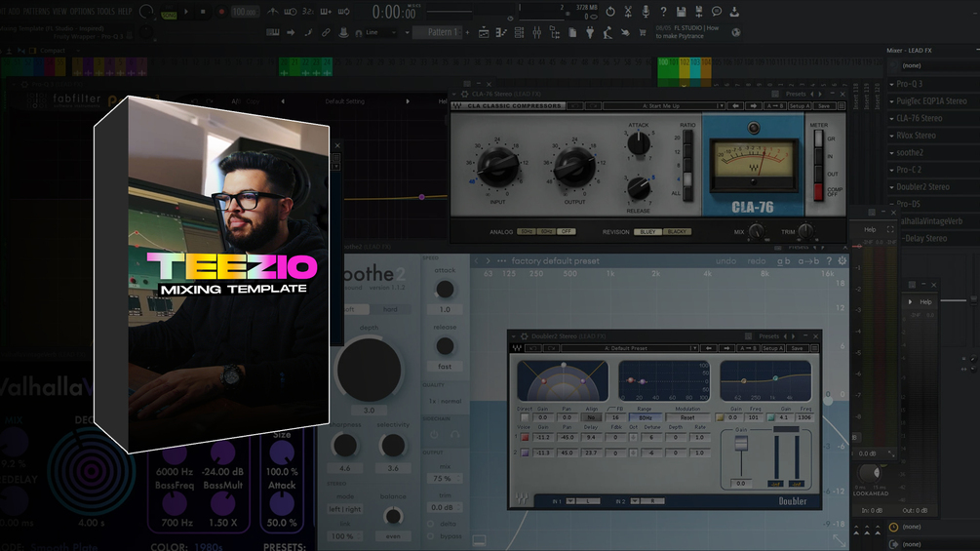Expand the PuigTec EQP1A Stereo slot
This screenshot has width=980, height=551.
tap(892, 101)
